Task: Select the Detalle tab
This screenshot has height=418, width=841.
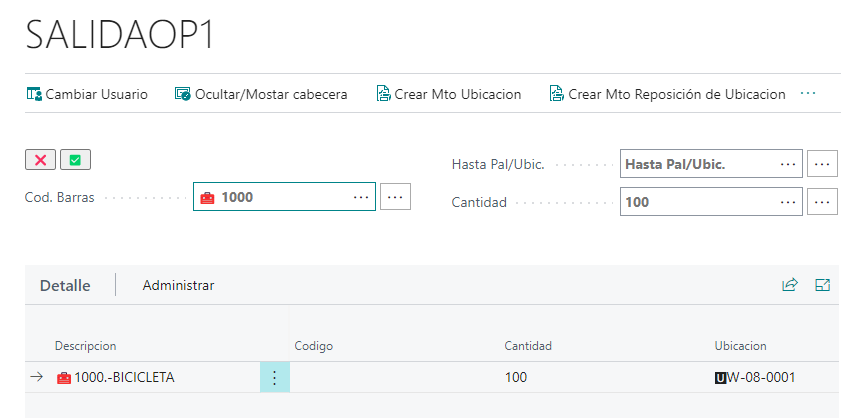Action: [65, 285]
